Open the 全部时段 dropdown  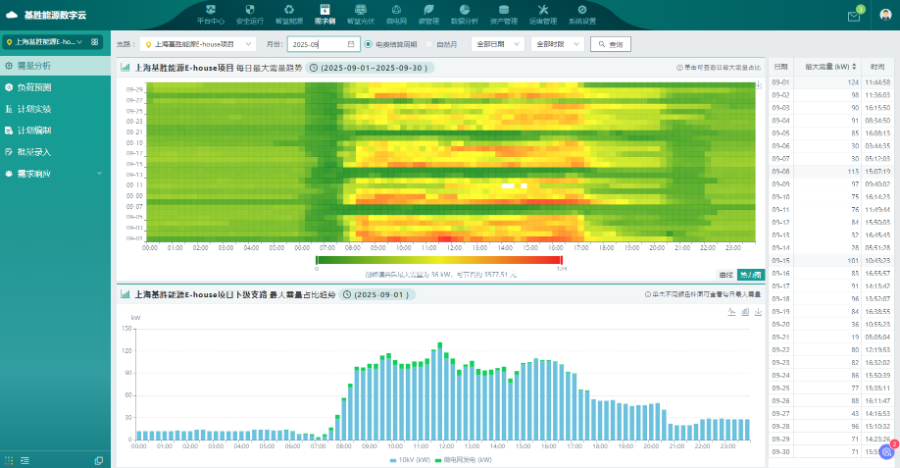556,44
